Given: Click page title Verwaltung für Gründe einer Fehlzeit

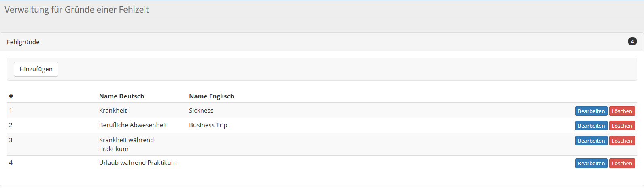Looking at the screenshot, I should [x=77, y=10].
